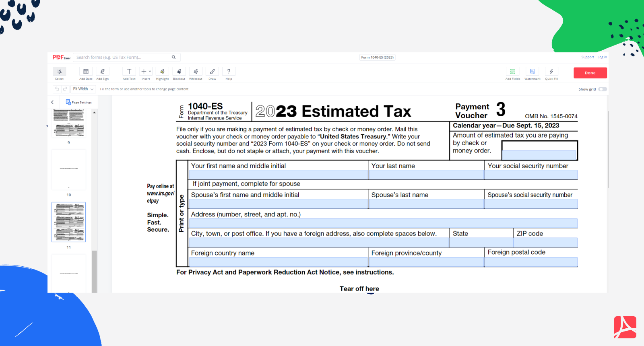Toggle the Show grid switch
Screen dimensions: 644x346
[x=603, y=89]
